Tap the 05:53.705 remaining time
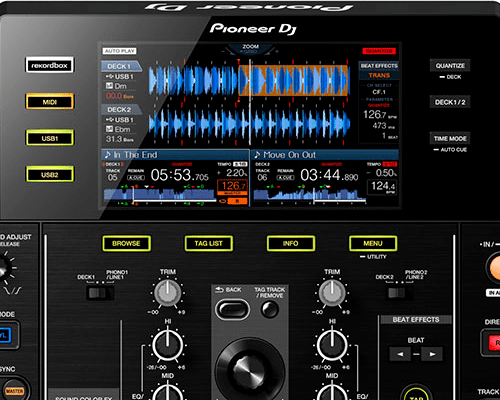Image resolution: width=500 pixels, height=400 pixels. coord(179,175)
